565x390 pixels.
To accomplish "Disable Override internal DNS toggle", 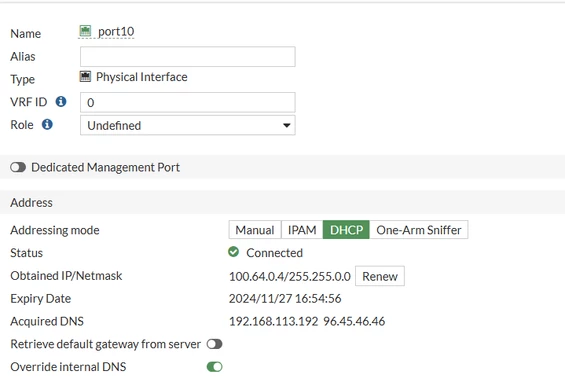I will click(214, 367).
